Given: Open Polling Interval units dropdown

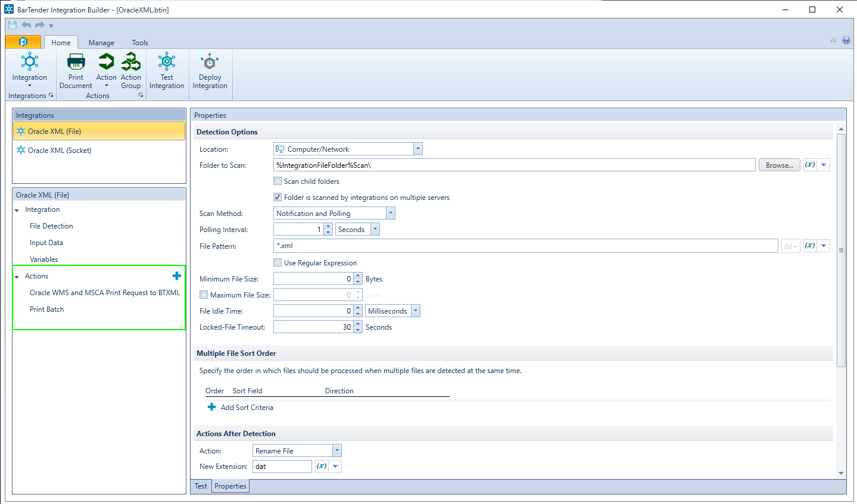Looking at the screenshot, I should click(375, 229).
